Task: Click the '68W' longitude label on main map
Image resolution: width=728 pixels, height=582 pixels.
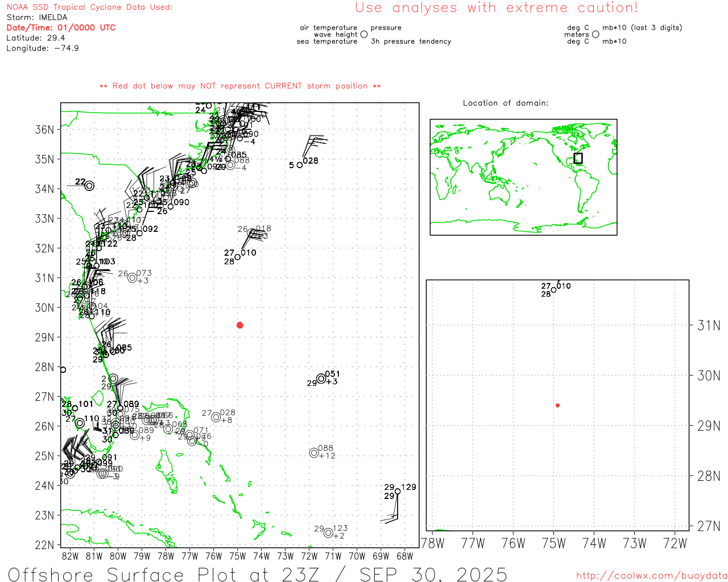Action: tap(404, 556)
